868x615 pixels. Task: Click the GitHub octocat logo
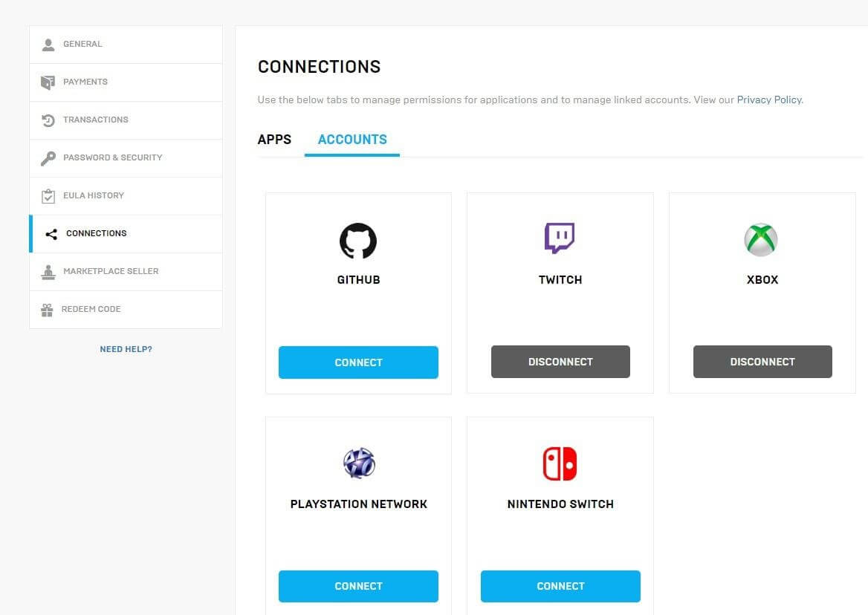coord(358,241)
